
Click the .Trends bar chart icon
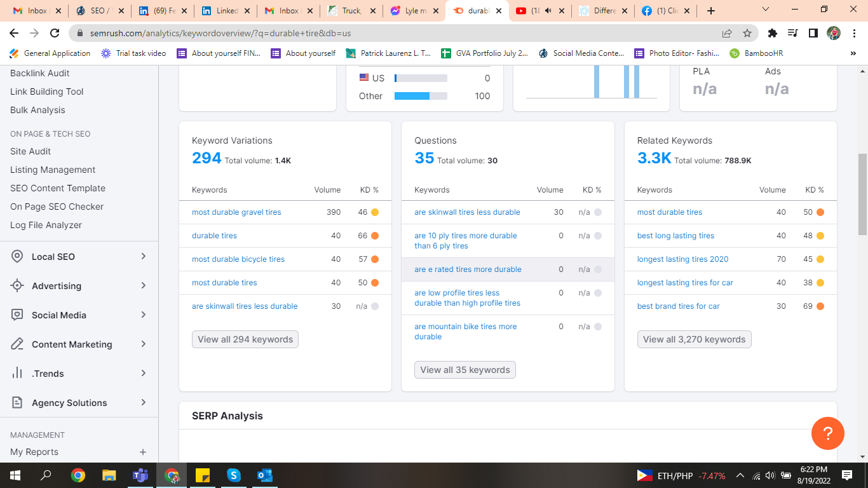[x=18, y=374]
